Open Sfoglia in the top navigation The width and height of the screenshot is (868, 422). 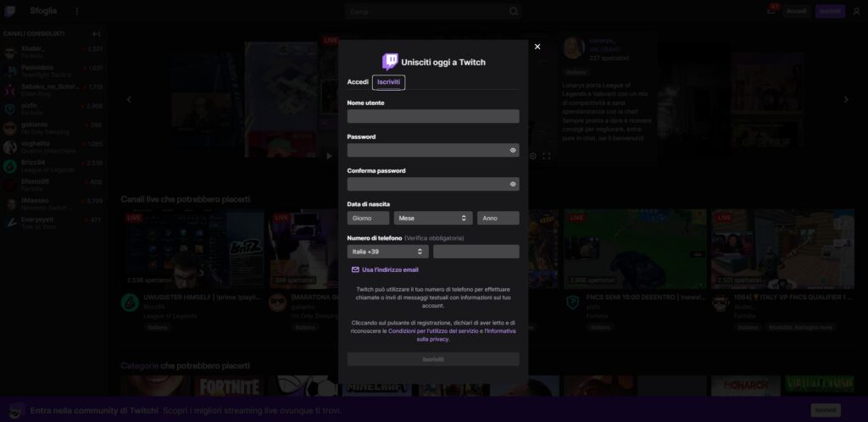pyautogui.click(x=43, y=11)
